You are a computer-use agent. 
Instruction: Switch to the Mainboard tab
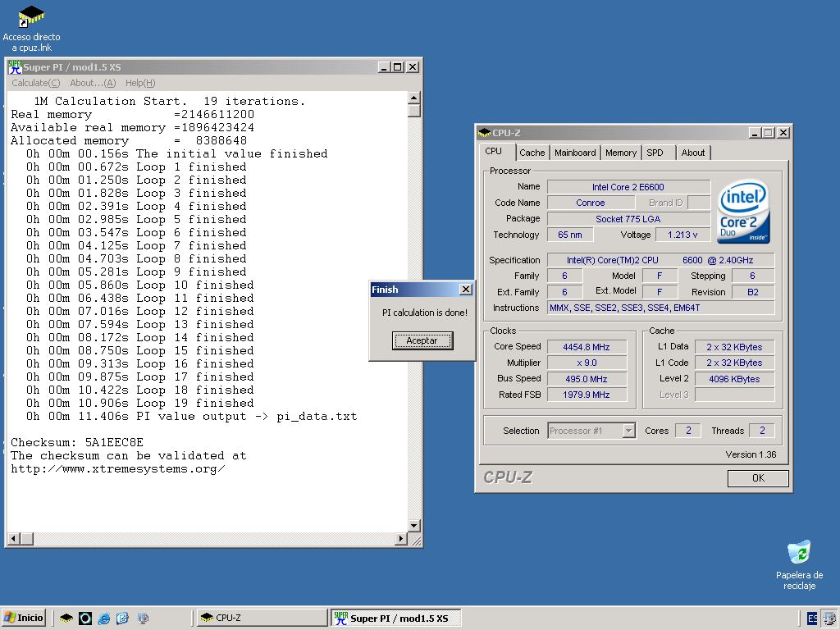575,153
